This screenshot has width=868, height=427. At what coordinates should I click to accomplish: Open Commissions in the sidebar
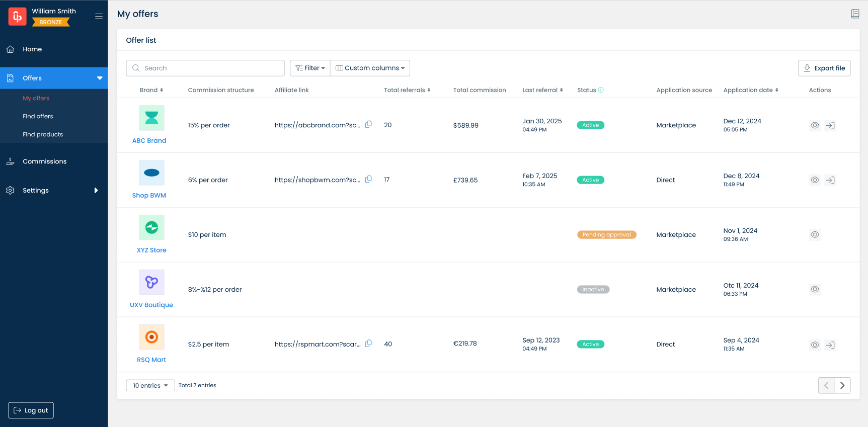point(44,161)
